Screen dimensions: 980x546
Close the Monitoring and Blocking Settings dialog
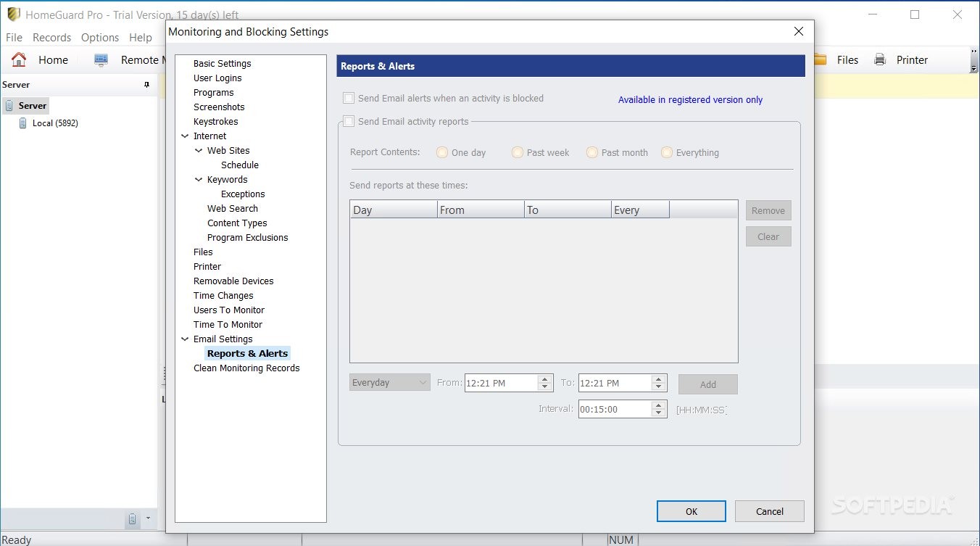(798, 32)
